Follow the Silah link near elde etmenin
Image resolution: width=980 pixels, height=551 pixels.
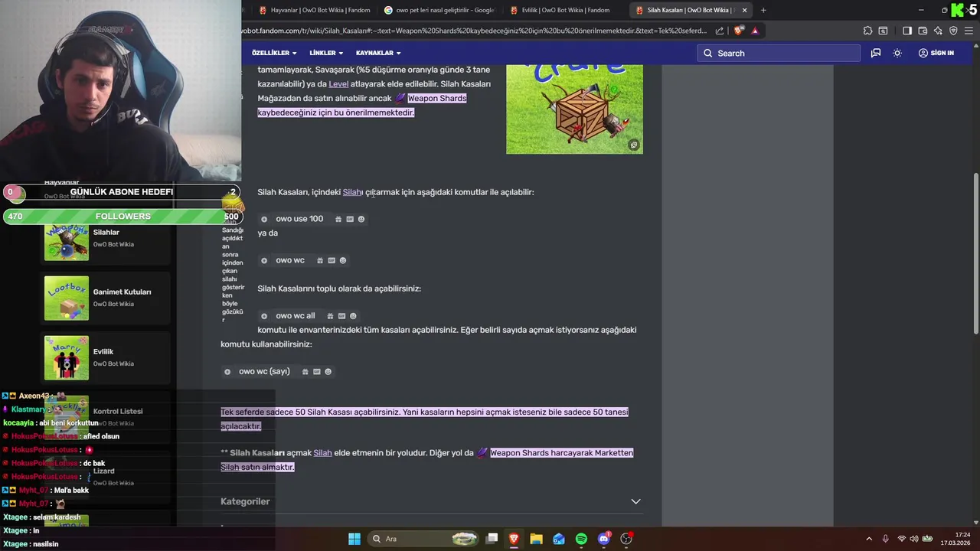tap(322, 452)
